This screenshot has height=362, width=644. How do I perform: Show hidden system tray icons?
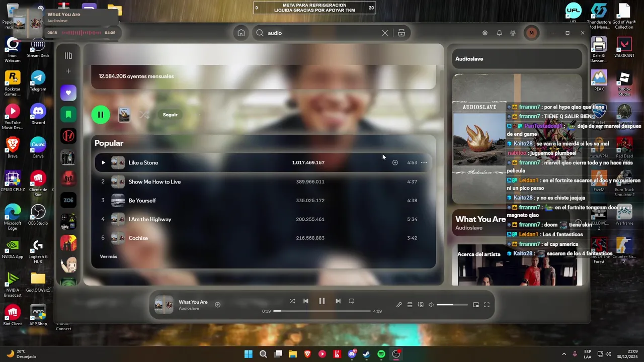[563, 354]
